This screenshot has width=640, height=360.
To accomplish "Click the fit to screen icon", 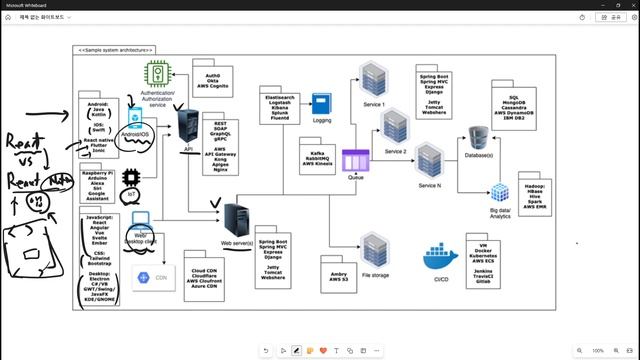I will pyautogui.click(x=629, y=351).
